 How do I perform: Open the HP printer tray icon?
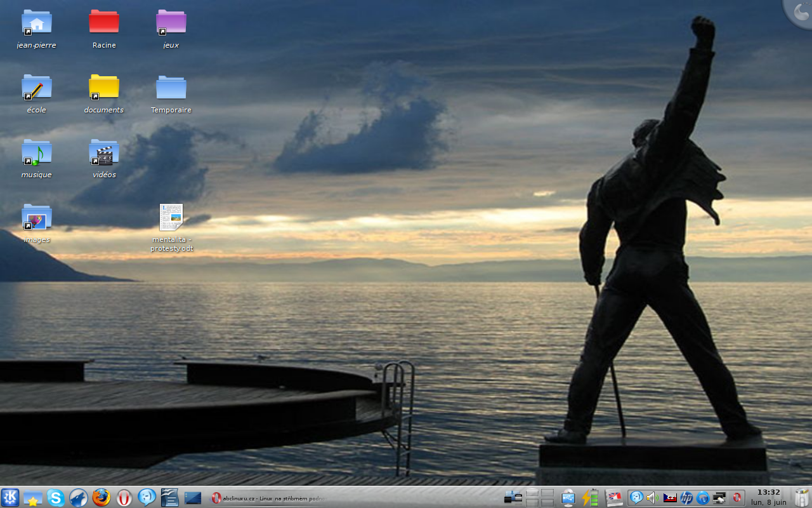pyautogui.click(x=686, y=498)
